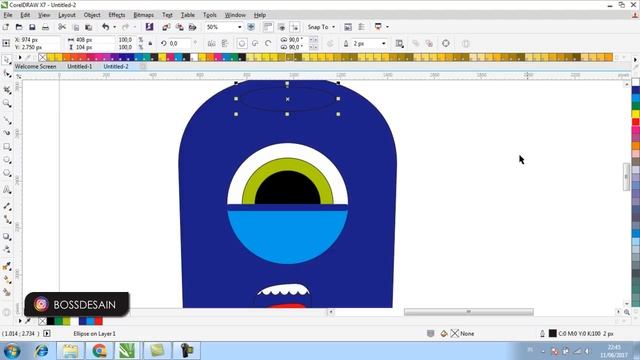640x360 pixels.
Task: Click the black swatch in document palette
Action: tap(51, 321)
